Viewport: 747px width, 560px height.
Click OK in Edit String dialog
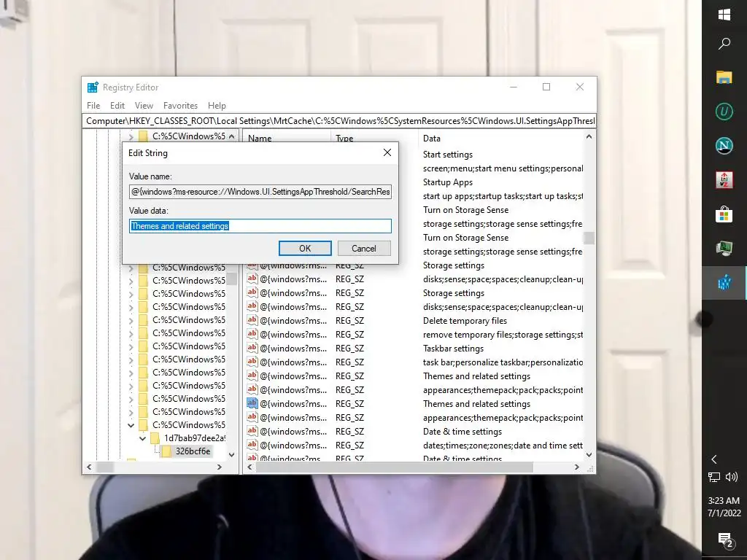[x=305, y=248]
